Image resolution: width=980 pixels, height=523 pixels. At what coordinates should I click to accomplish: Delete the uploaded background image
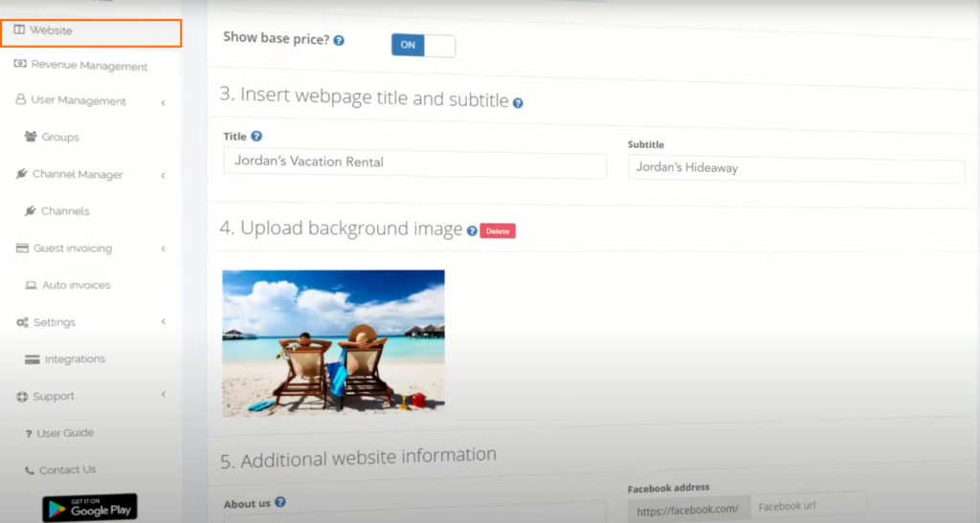[x=498, y=230]
